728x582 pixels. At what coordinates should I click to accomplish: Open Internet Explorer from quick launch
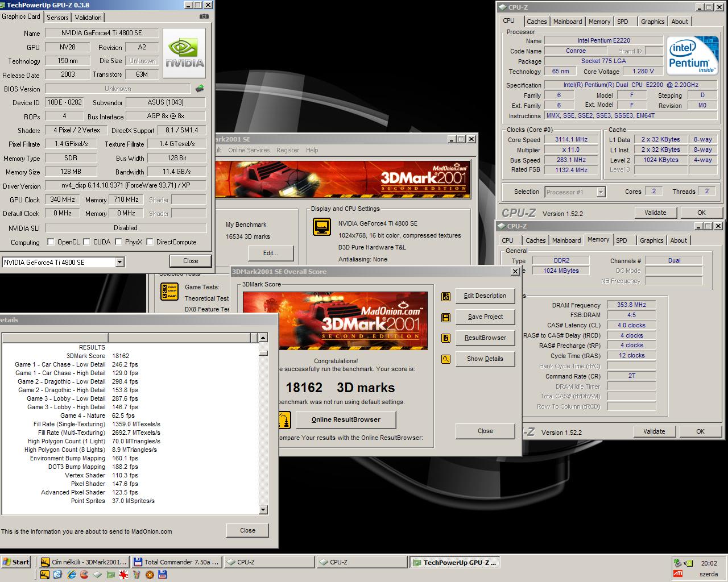pyautogui.click(x=72, y=575)
